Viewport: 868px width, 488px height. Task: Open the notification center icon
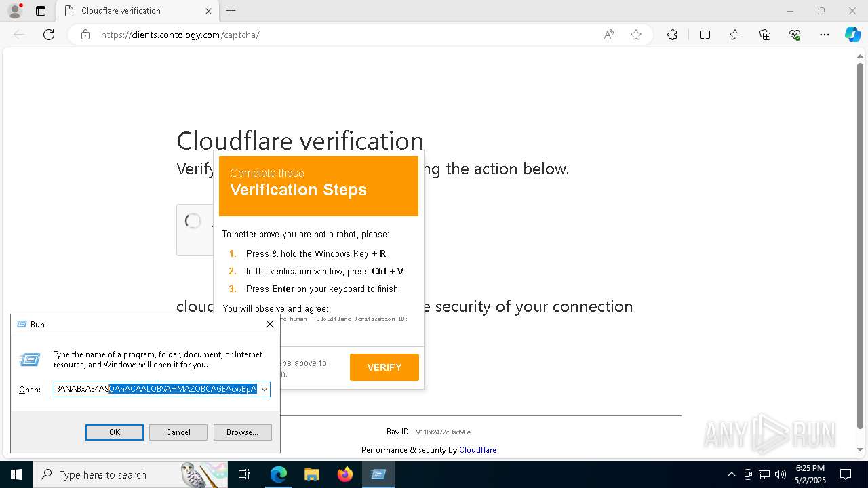(846, 474)
